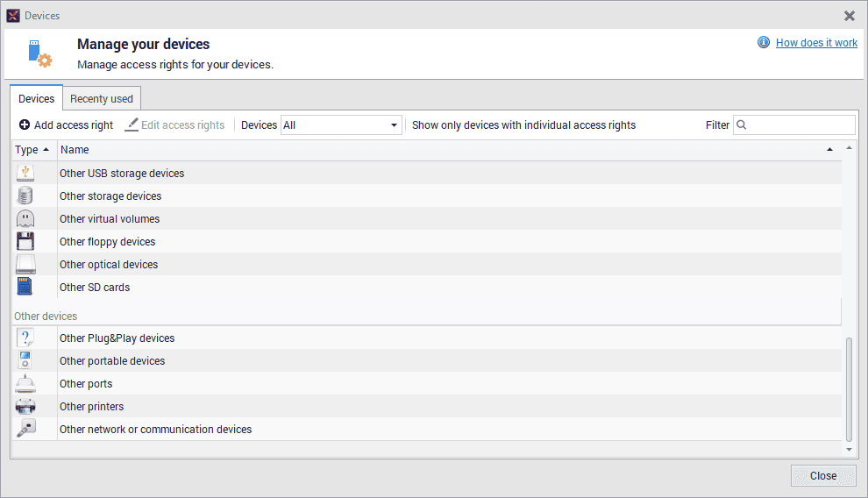Click the Other USB storage devices icon
The width and height of the screenshot is (868, 498).
pos(25,174)
